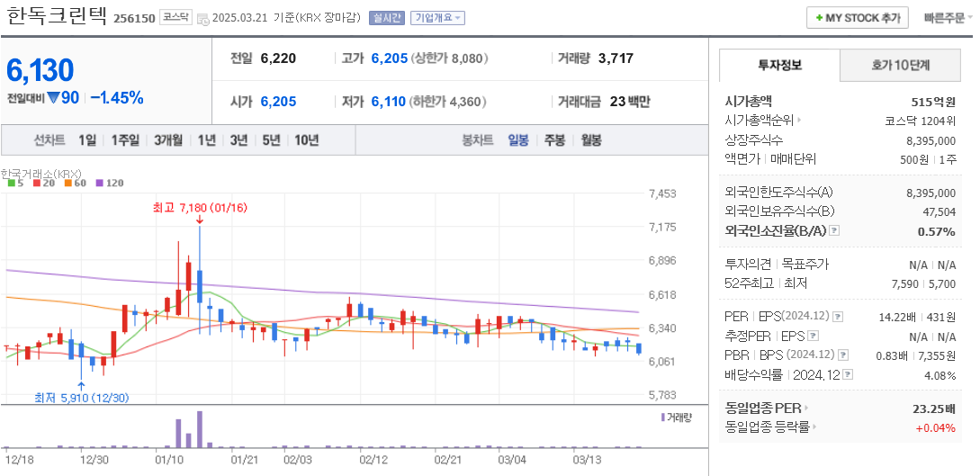980x476 pixels.
Task: Select the 일봉 daily candle chart
Action: (518, 140)
